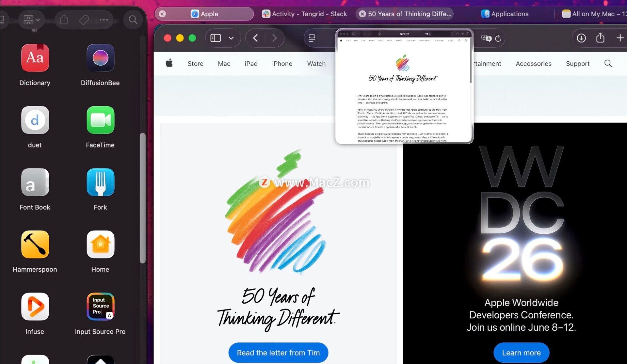Open the Mac menu on apple.com
Image resolution: width=627 pixels, height=364 pixels.
click(x=224, y=64)
